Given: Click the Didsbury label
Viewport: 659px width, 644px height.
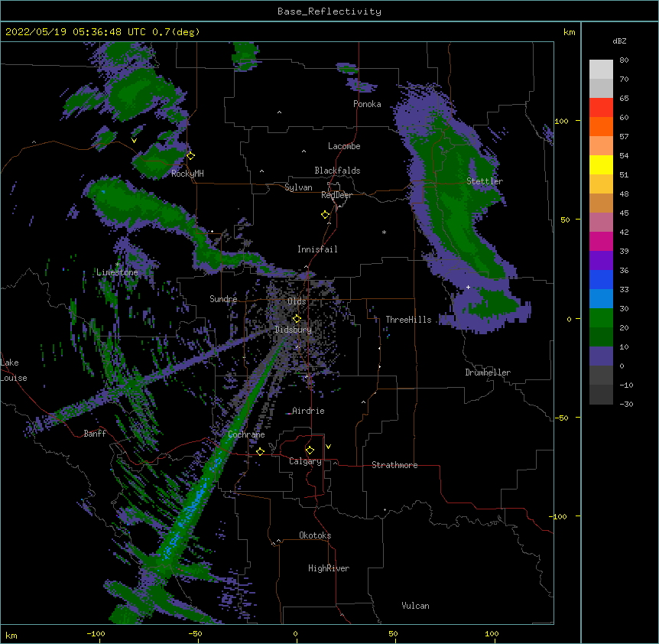Looking at the screenshot, I should [294, 330].
